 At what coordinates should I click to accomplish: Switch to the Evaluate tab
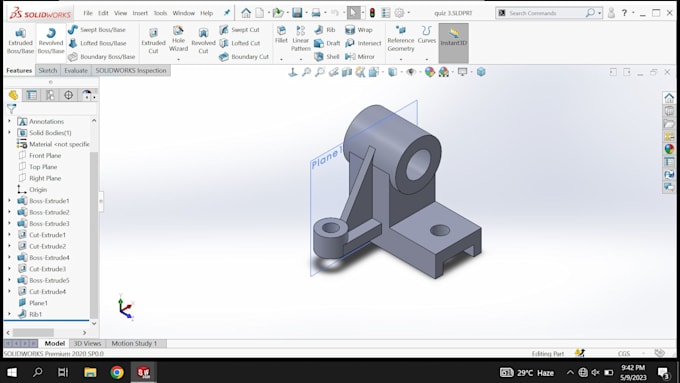click(76, 70)
